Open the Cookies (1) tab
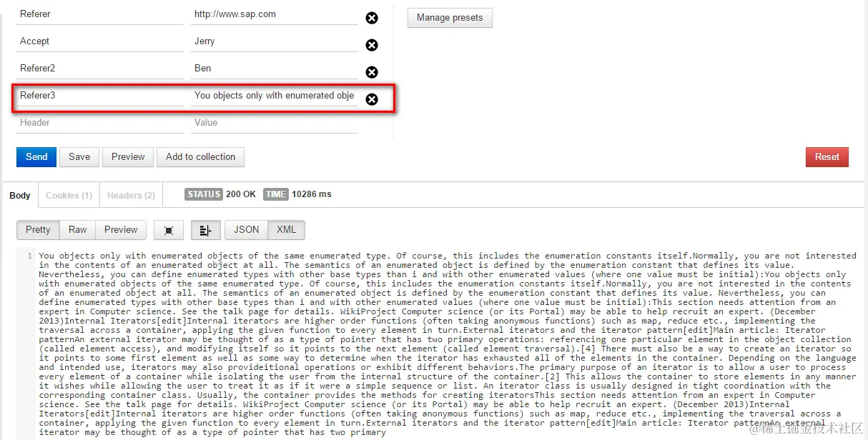 [69, 195]
